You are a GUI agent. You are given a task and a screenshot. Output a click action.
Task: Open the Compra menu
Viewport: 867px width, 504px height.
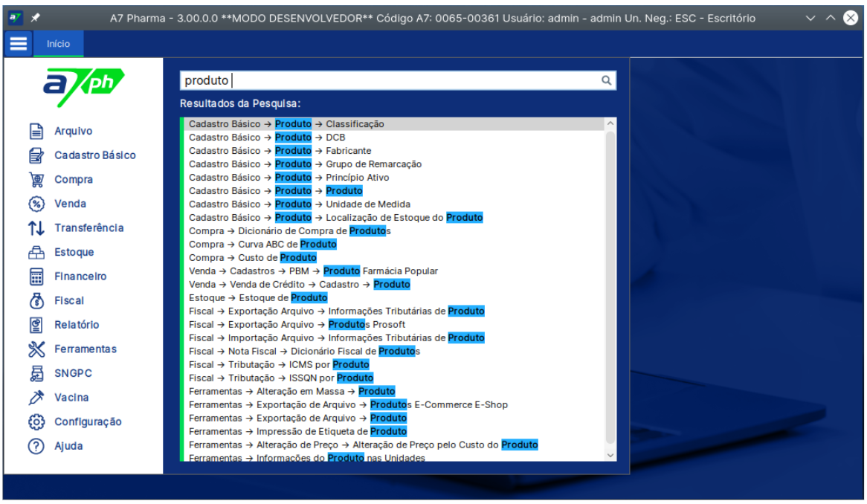[74, 180]
